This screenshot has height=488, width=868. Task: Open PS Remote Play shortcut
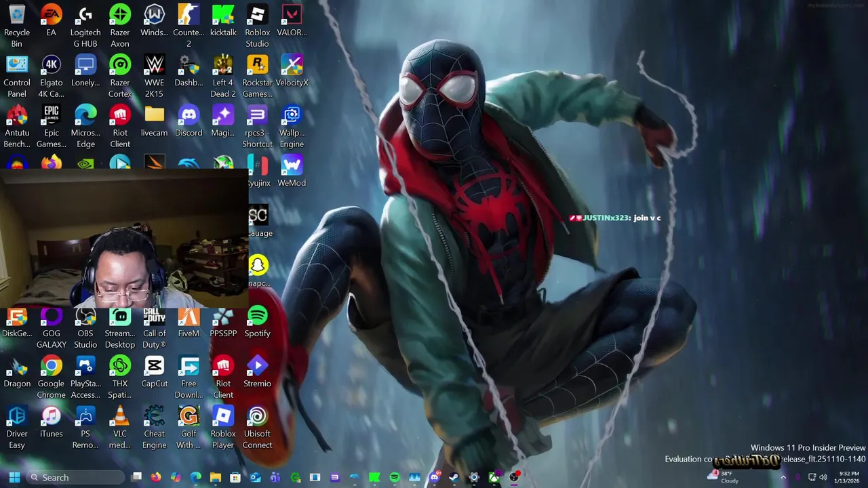tap(85, 428)
